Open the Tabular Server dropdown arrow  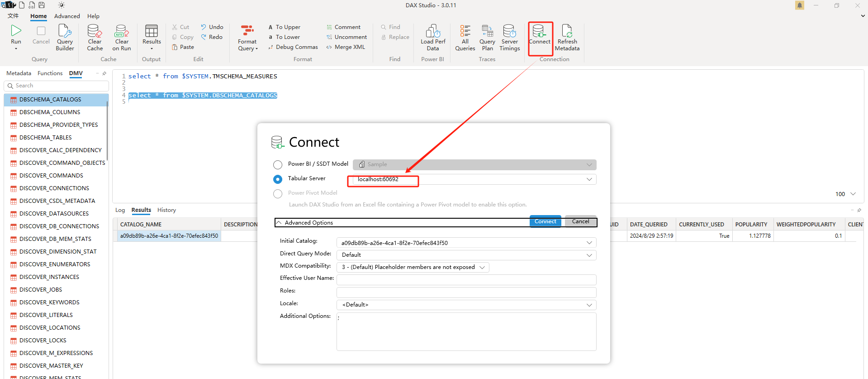pos(589,179)
